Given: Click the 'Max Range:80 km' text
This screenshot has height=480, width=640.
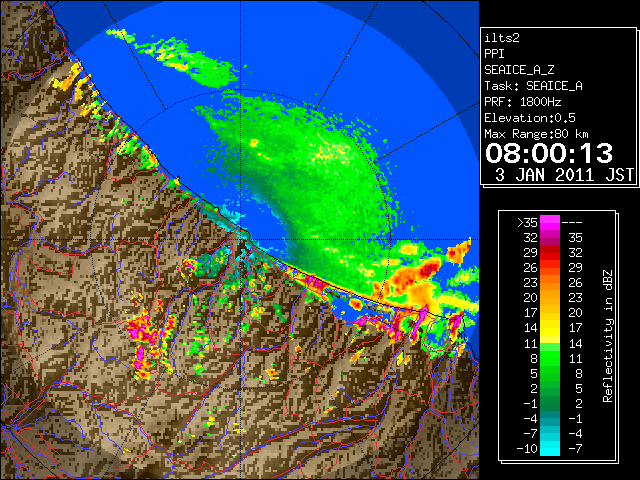Looking at the screenshot, I should [536, 134].
